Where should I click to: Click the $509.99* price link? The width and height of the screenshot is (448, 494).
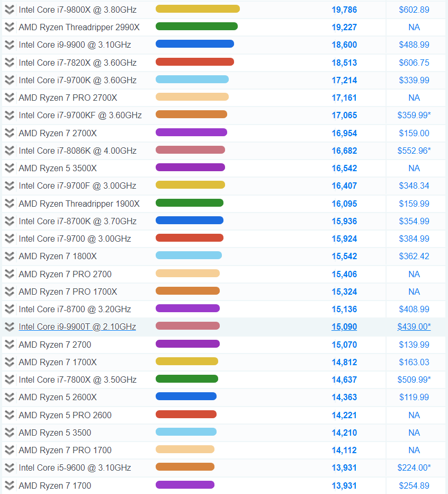pos(414,380)
